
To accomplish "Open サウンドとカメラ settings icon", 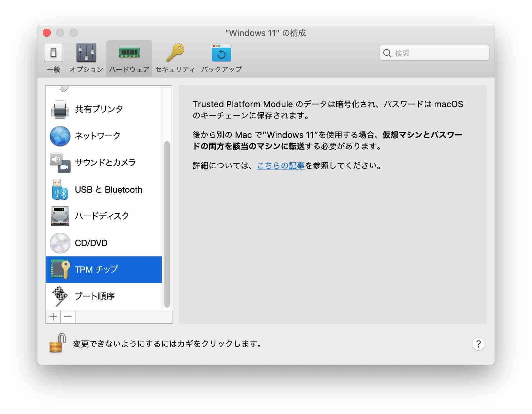I will click(x=60, y=163).
